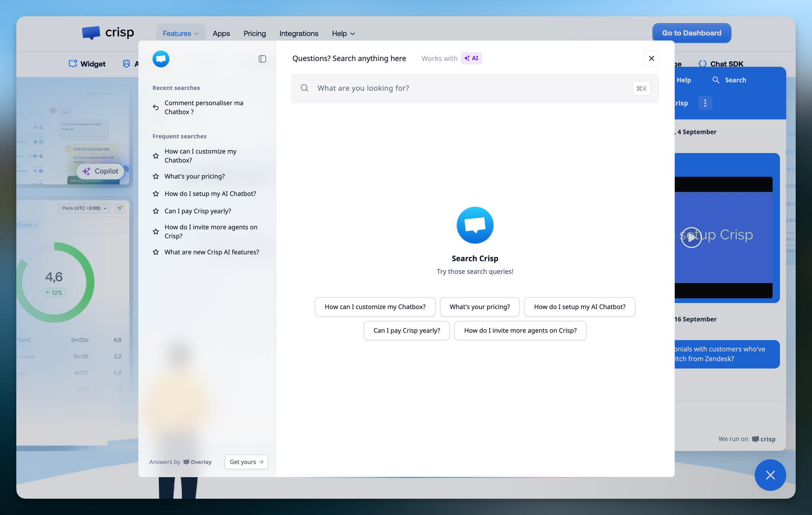Close the chat widget with round X button
The height and width of the screenshot is (515, 812).
(770, 475)
